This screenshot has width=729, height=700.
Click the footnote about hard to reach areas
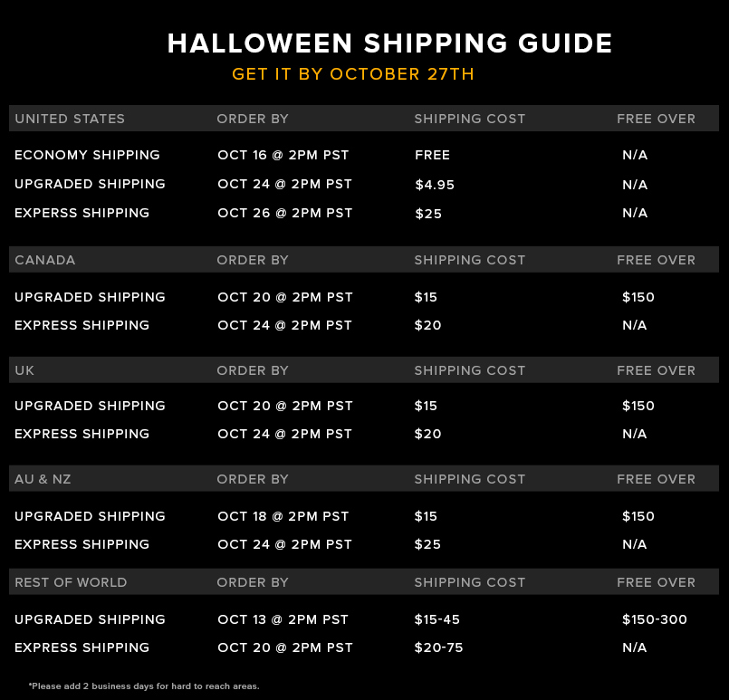144,686
